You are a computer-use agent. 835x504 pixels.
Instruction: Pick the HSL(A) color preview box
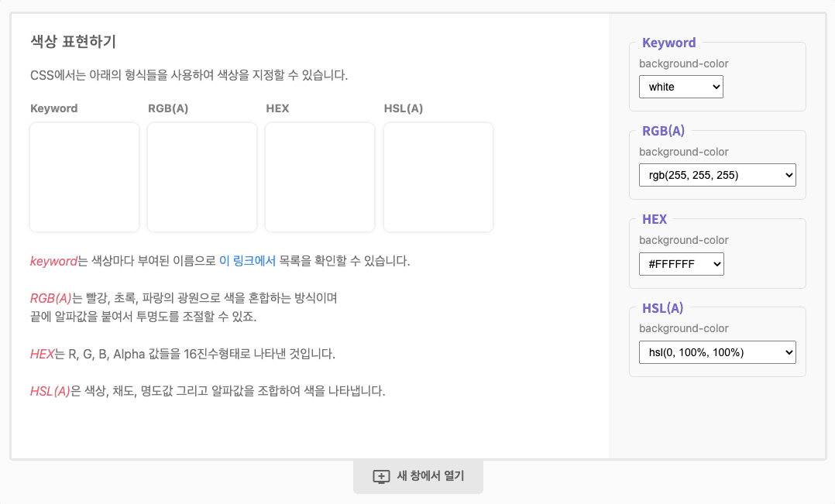coord(438,177)
